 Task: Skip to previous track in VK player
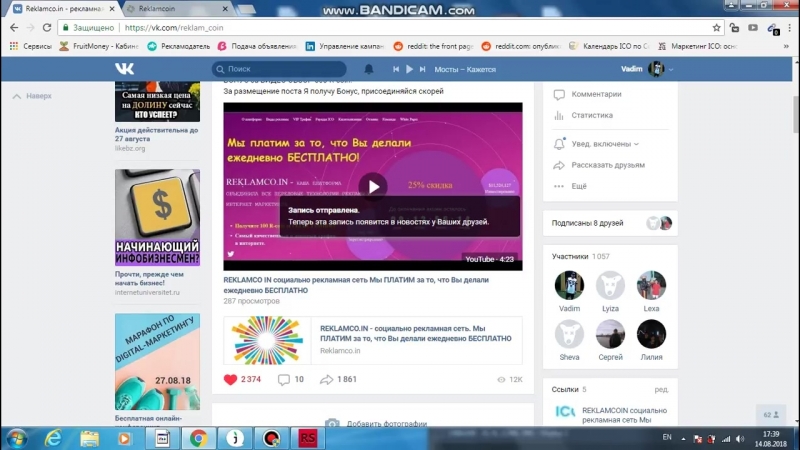(x=396, y=69)
